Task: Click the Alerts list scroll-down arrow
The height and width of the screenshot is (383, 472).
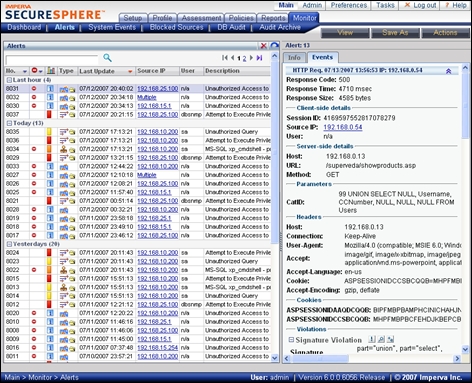Action: click(275, 358)
